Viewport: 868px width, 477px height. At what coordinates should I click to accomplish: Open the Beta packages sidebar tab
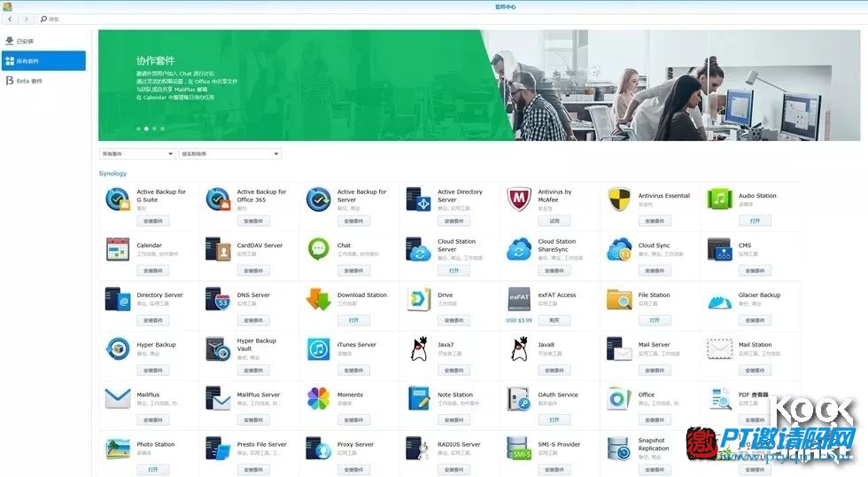pyautogui.click(x=43, y=81)
